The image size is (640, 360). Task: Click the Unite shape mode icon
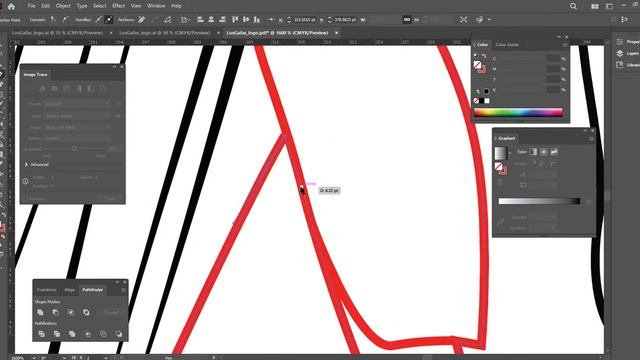[x=40, y=313]
